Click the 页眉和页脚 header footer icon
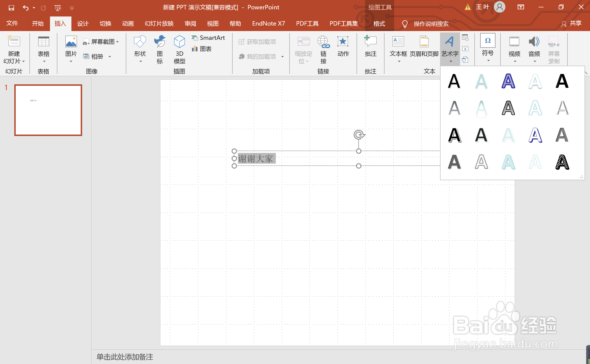Viewport: 590px width, 364px height. pos(424,41)
